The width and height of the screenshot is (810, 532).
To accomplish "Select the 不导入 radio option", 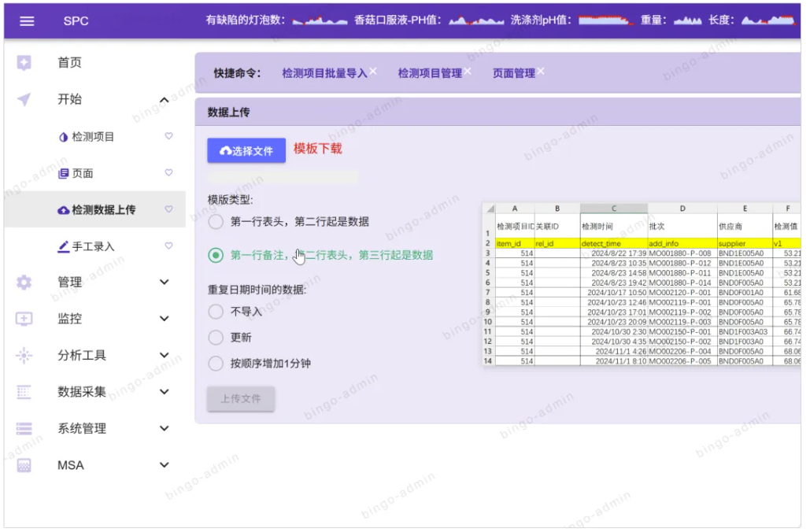I will tap(216, 312).
